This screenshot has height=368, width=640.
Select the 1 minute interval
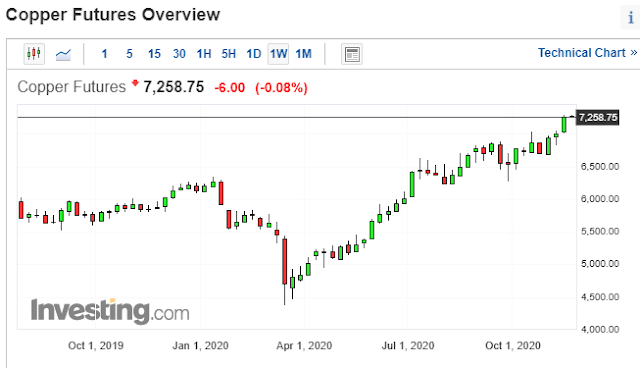coord(104,54)
